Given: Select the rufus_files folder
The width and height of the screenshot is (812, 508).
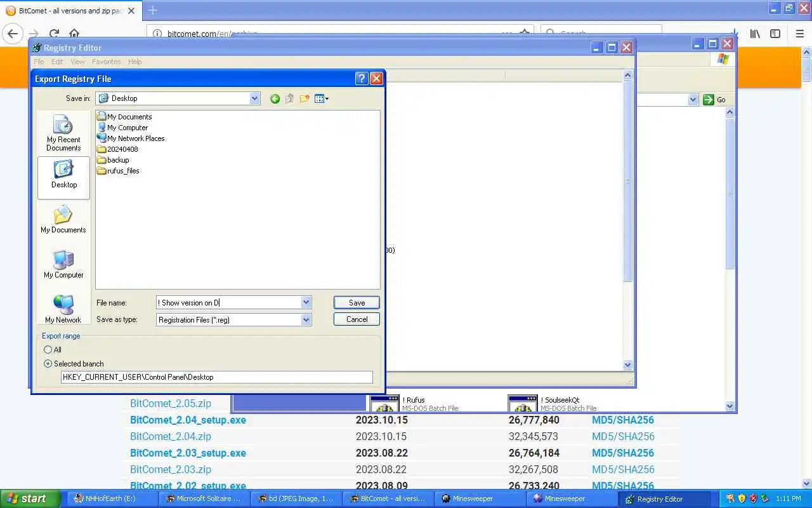Looking at the screenshot, I should tap(118, 171).
